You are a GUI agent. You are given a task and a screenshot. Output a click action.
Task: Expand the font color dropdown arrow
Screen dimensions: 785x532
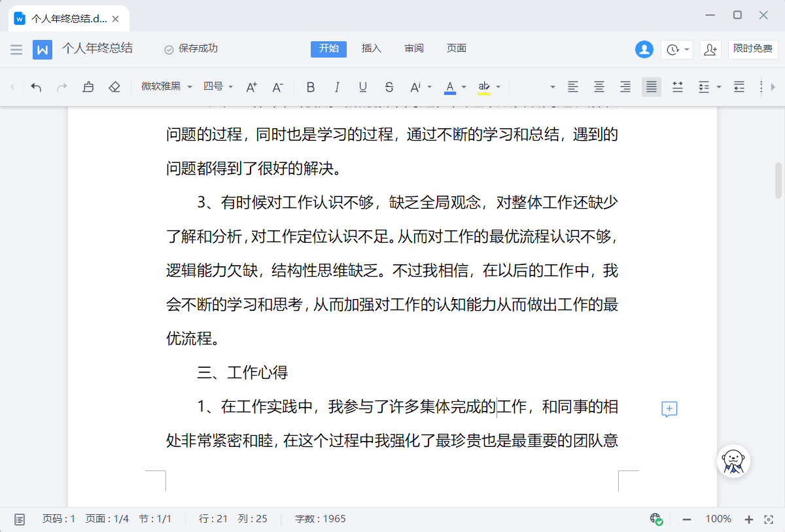pos(464,86)
